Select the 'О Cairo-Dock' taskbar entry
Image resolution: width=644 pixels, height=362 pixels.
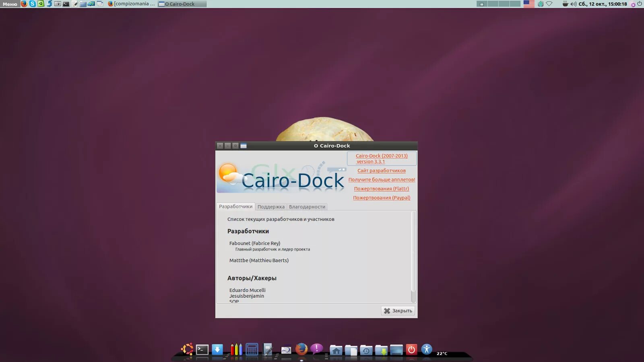(x=182, y=4)
